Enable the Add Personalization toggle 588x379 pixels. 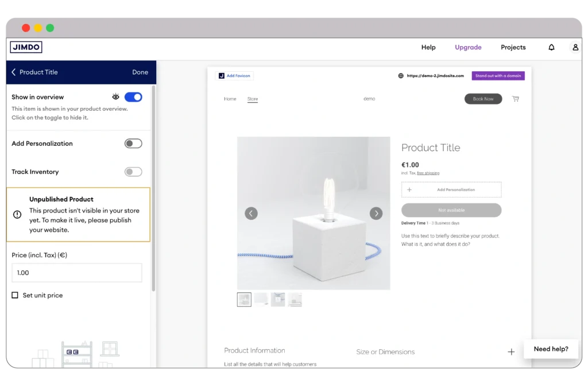click(133, 144)
